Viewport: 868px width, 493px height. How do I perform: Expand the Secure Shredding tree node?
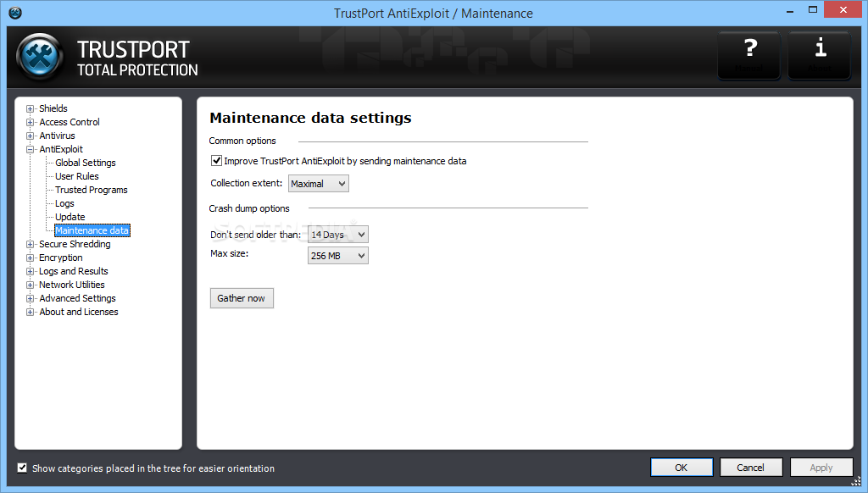click(x=30, y=245)
